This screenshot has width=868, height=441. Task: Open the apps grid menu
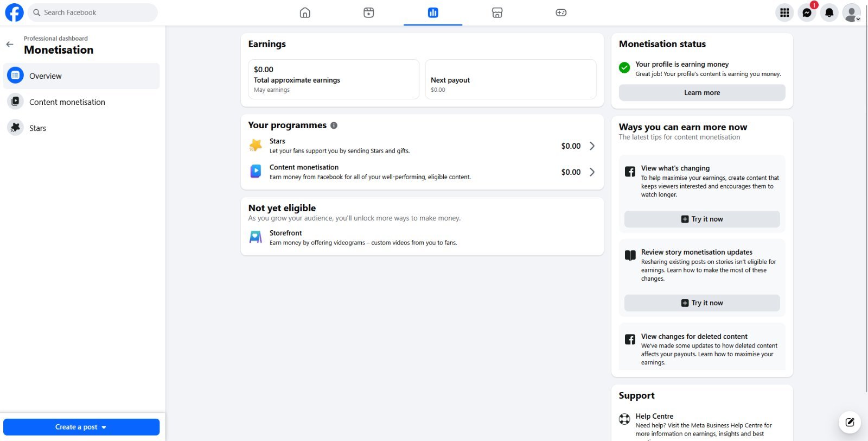pos(784,12)
